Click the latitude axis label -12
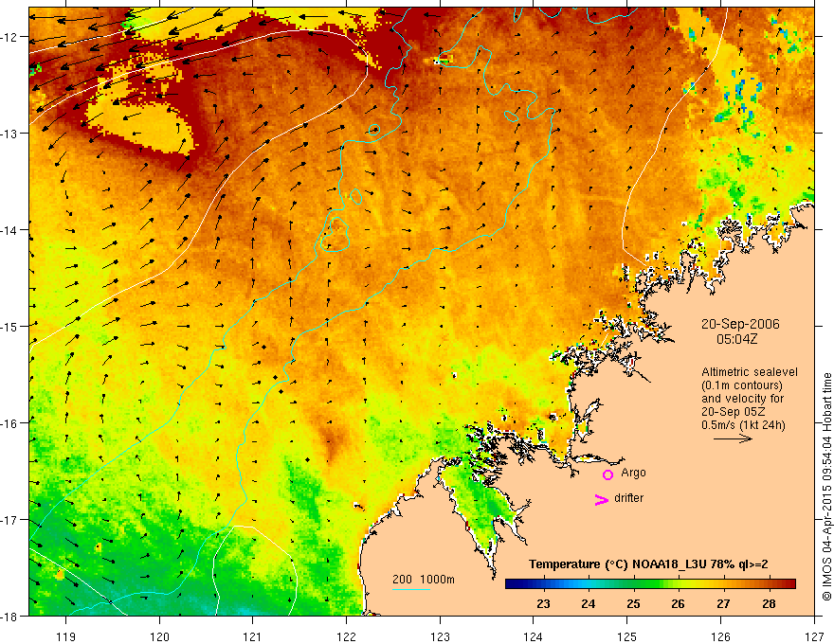This screenshot has height=644, width=834. [x=9, y=37]
